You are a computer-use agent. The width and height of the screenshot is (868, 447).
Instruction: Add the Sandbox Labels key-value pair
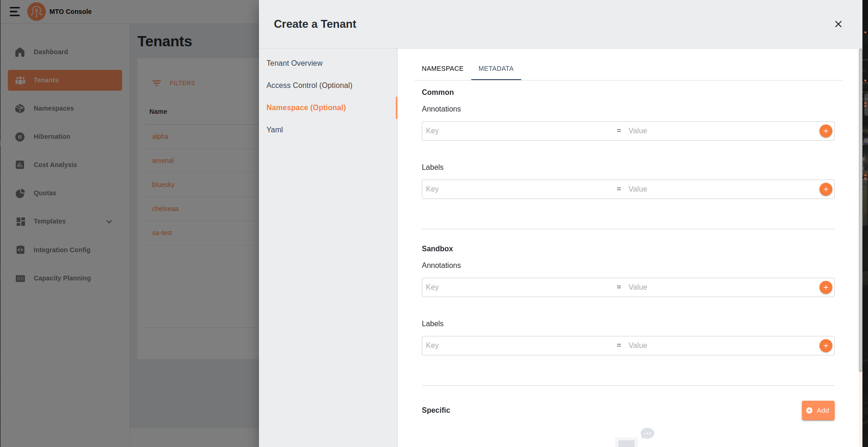tap(825, 346)
